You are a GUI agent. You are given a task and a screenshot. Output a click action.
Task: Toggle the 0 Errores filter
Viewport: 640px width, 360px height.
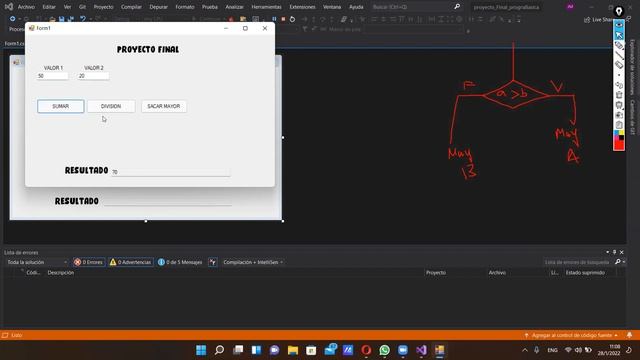click(89, 262)
